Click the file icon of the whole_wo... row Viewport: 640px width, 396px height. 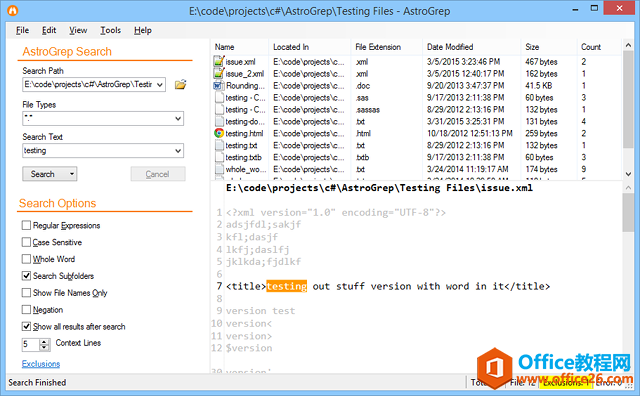219,169
